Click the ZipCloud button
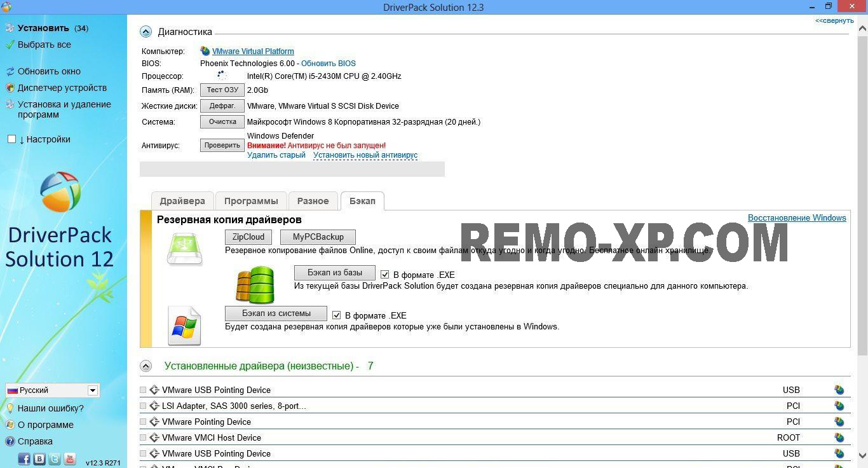 [x=248, y=237]
